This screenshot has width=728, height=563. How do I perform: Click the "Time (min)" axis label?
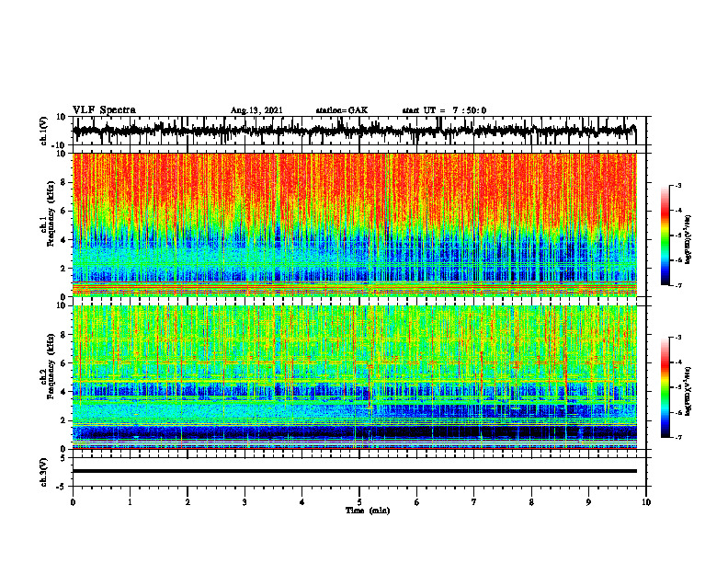pyautogui.click(x=368, y=511)
